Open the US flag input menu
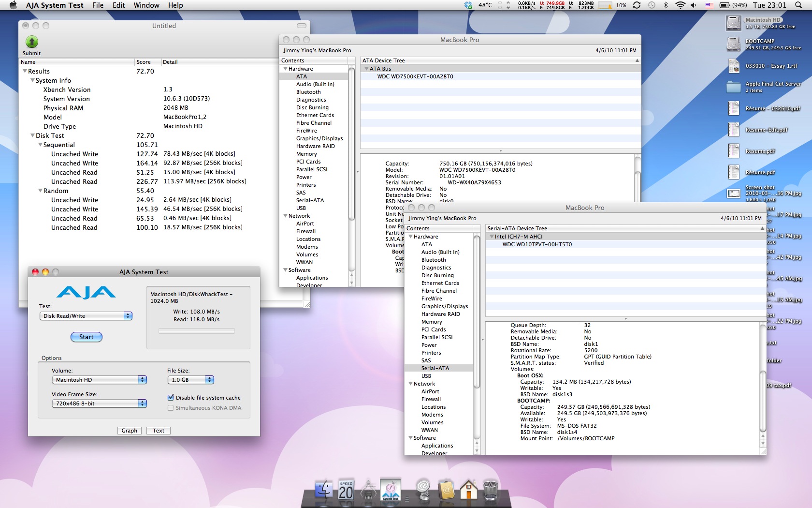The image size is (812, 508). coord(709,5)
